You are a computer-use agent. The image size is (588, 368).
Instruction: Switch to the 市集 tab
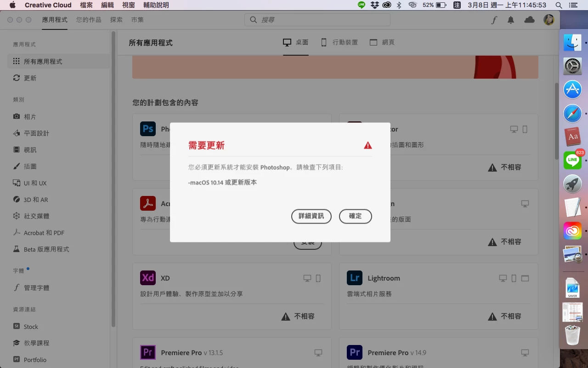pyautogui.click(x=137, y=20)
